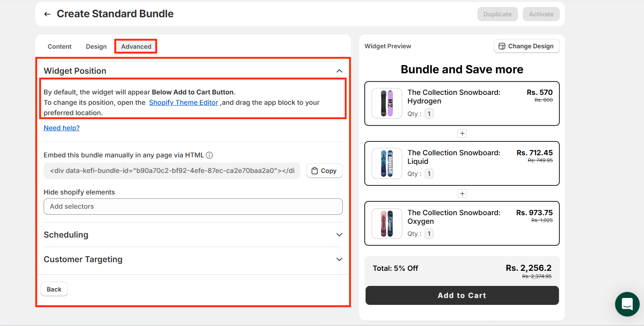This screenshot has height=326, width=644.
Task: Click the Oxygen snowboard product thumbnail
Action: coord(387,223)
